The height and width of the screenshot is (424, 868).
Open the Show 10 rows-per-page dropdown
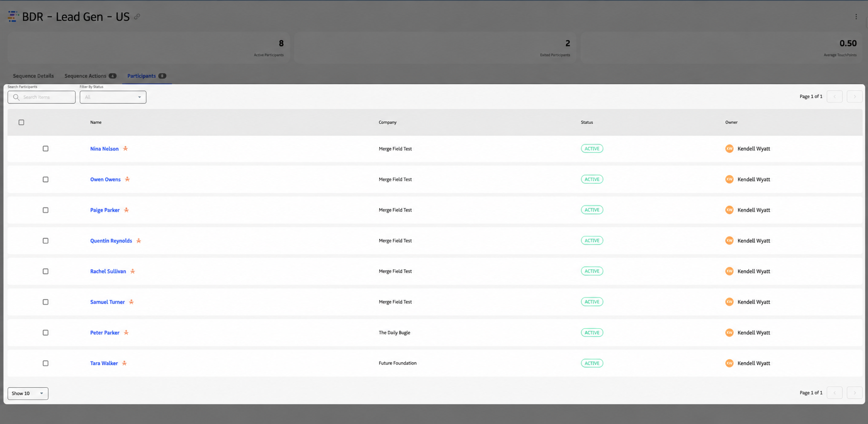[28, 393]
